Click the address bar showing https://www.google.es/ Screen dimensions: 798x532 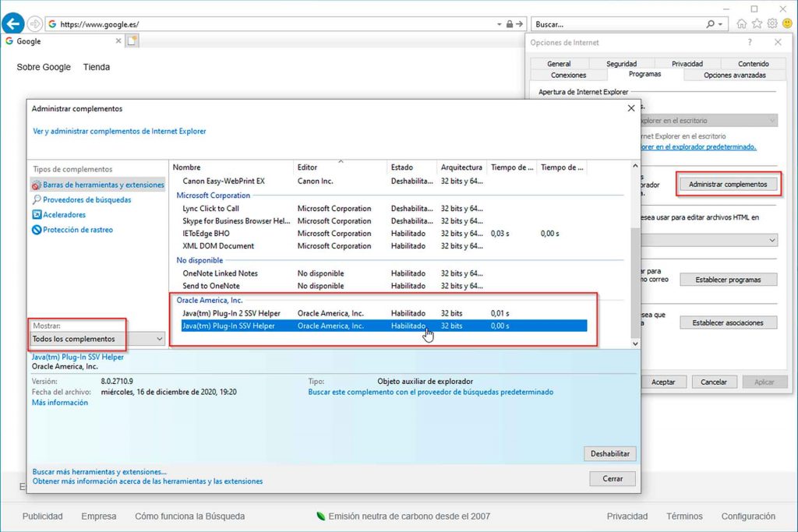pyautogui.click(x=273, y=24)
